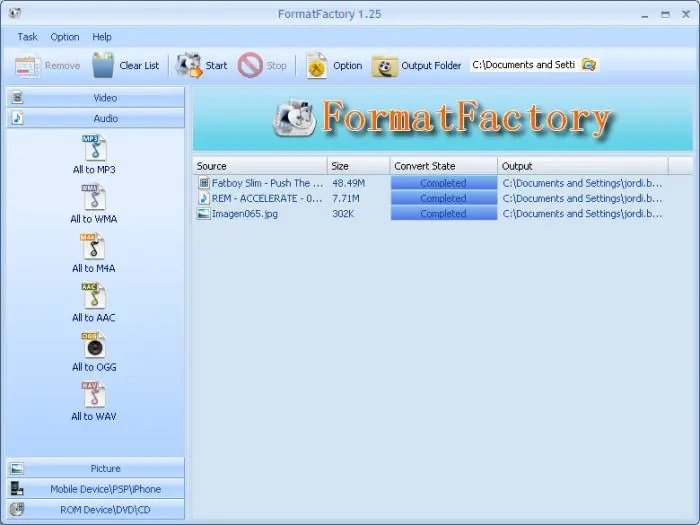Click the 'All to WAV' label text
Screen dimensions: 700x525
coord(94,417)
